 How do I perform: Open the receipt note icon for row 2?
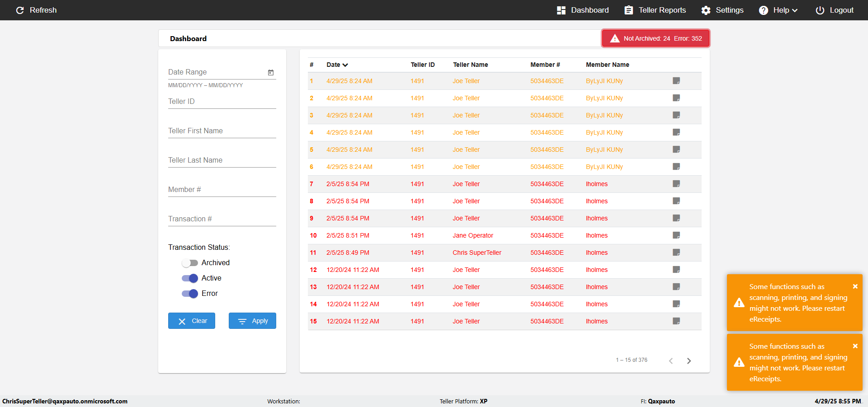(x=676, y=98)
